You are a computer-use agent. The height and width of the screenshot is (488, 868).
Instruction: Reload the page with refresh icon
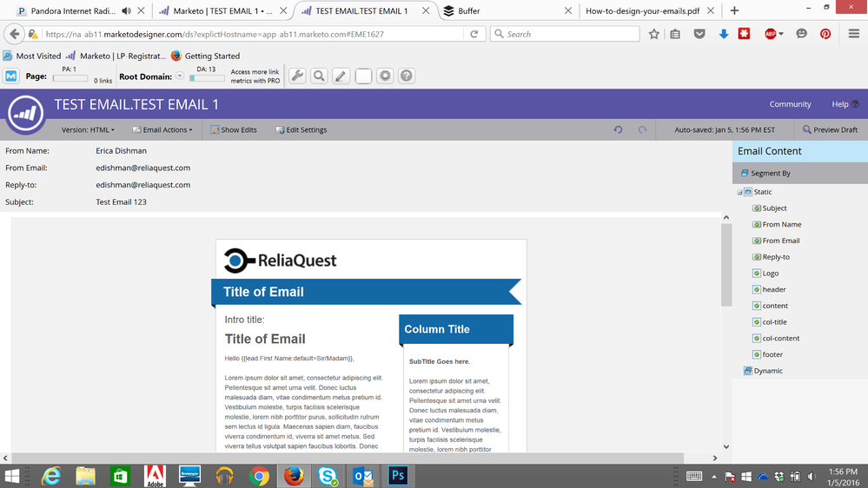(474, 34)
